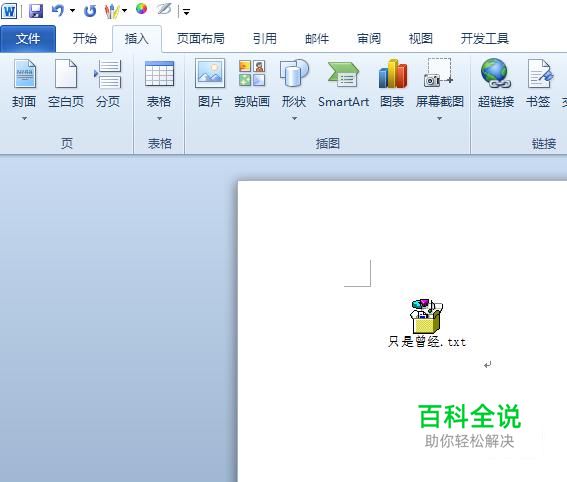This screenshot has height=482, width=567.
Task: Expand the 表格 dropdown arrow
Action: click(159, 118)
